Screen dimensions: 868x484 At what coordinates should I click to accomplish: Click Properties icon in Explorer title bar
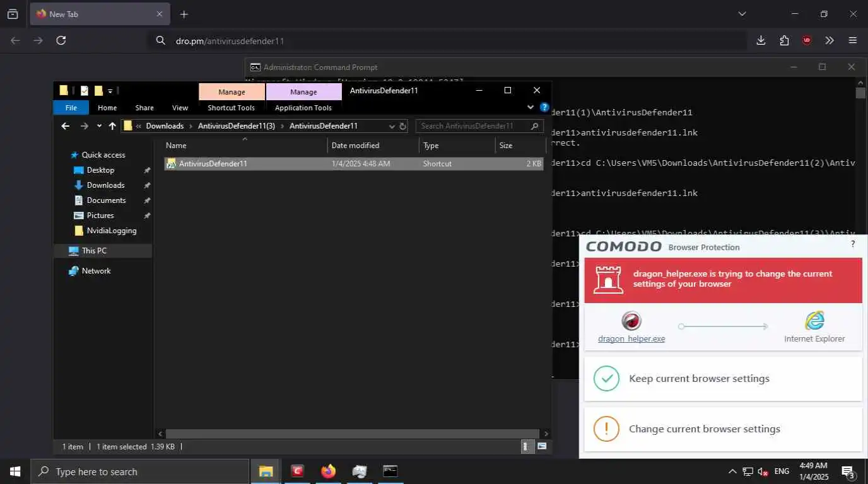point(85,91)
